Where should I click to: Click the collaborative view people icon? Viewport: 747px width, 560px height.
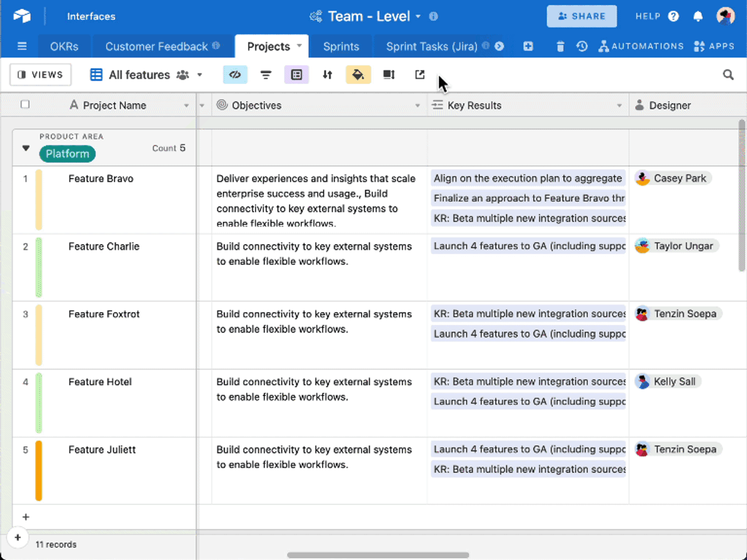click(x=183, y=75)
